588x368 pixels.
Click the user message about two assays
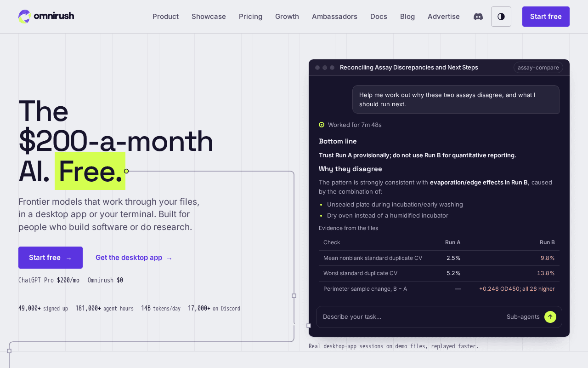(x=456, y=99)
